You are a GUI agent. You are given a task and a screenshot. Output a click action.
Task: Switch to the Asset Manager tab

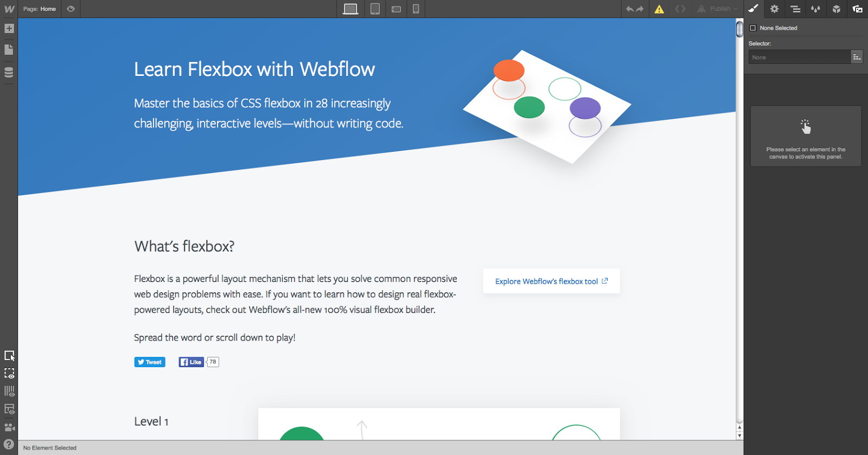coord(858,9)
